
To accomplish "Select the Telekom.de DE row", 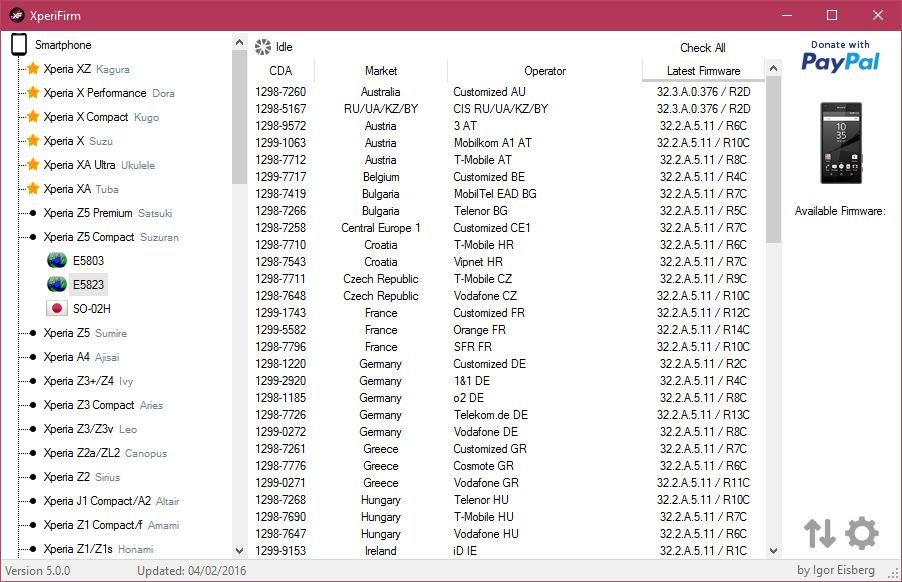I will [x=506, y=415].
